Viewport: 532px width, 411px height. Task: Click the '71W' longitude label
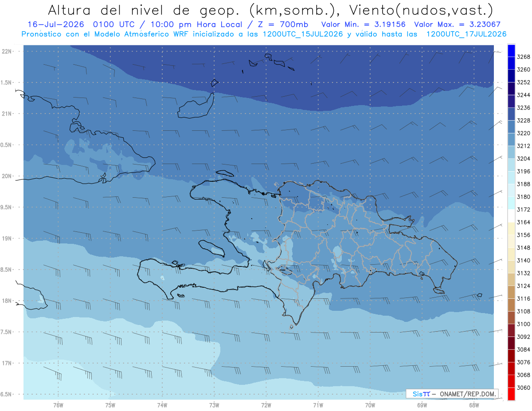click(318, 405)
